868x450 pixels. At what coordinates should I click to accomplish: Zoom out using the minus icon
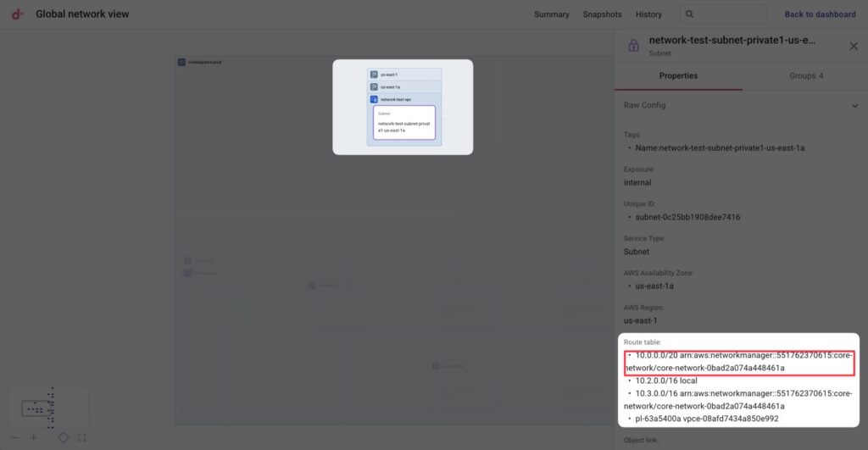14,438
